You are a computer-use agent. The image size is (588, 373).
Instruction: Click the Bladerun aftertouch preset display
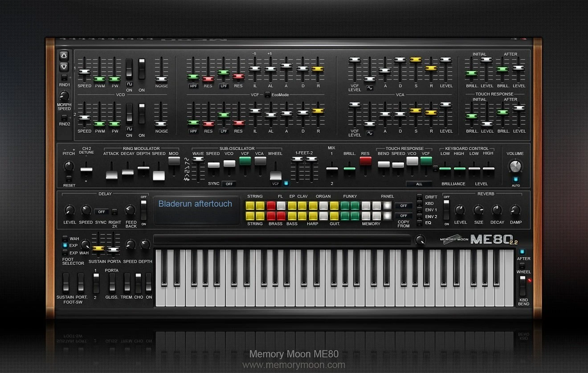click(x=196, y=210)
